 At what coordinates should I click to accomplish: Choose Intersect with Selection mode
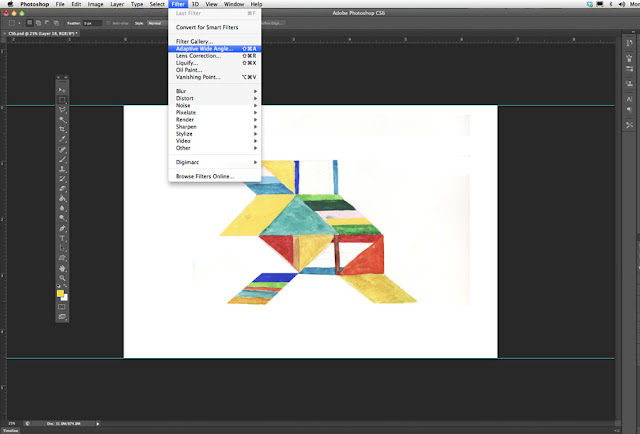(x=56, y=23)
